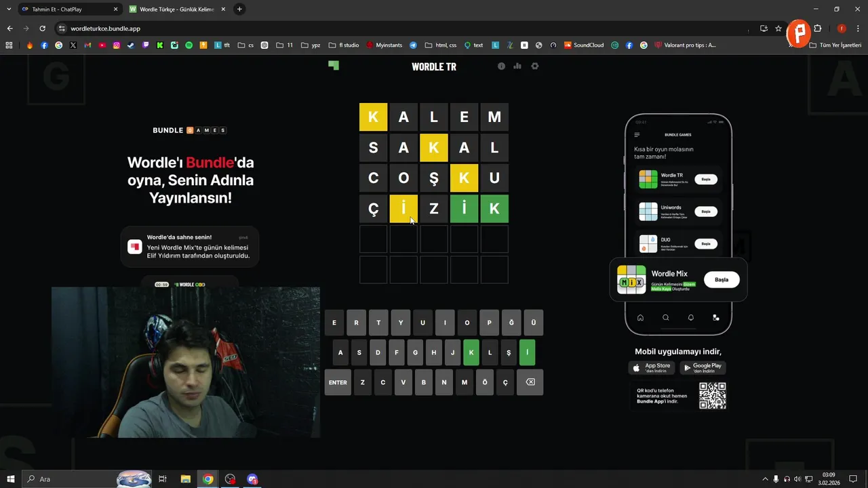Click the Wordle'da sahne senin notification card
Screen dimensions: 868x488
tap(190, 247)
